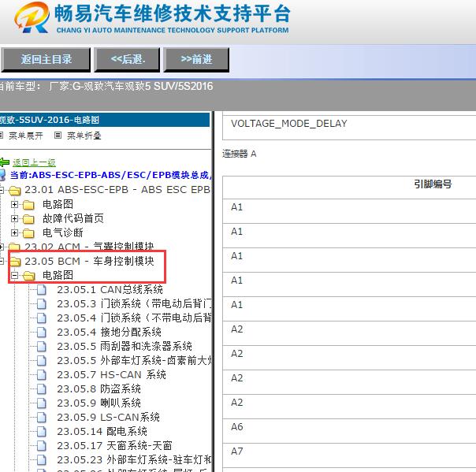Click the 返回主目录 button

point(46,60)
